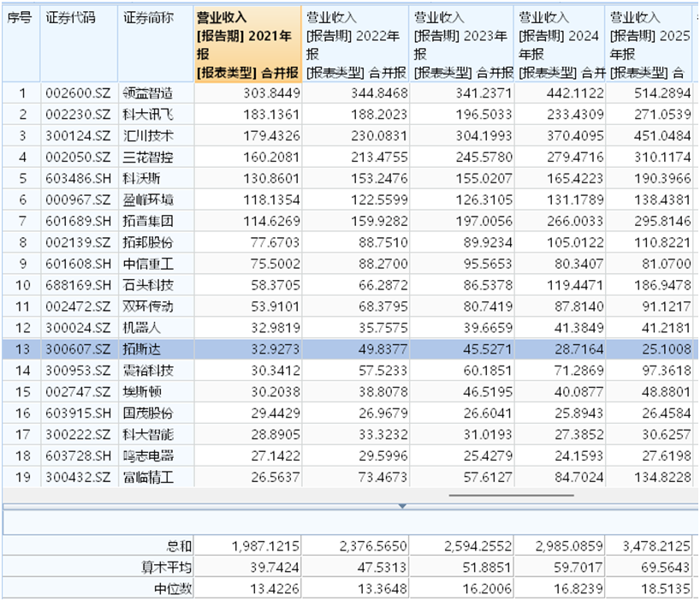Click the value 95.5653 for 中信重工
The height and width of the screenshot is (601, 700).
[488, 264]
